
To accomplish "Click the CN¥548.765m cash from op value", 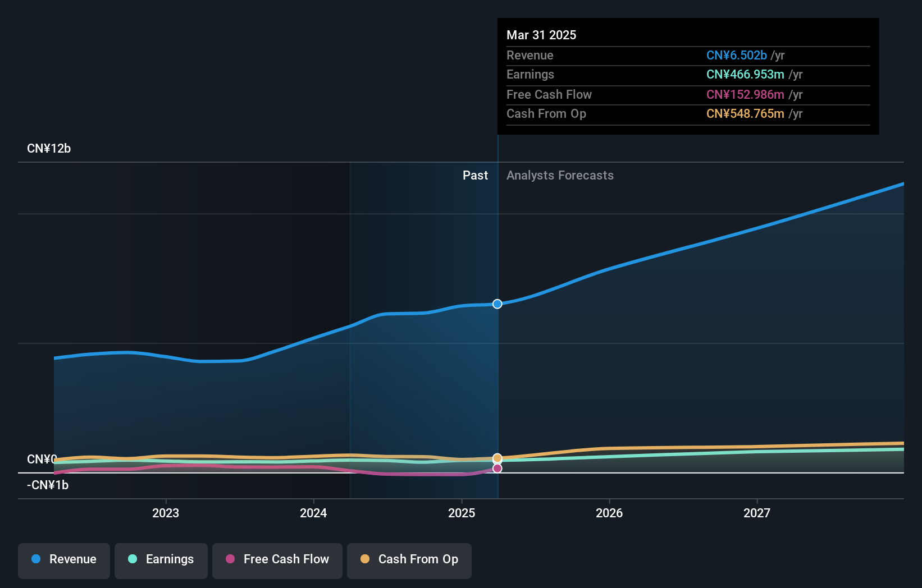I will pos(745,114).
